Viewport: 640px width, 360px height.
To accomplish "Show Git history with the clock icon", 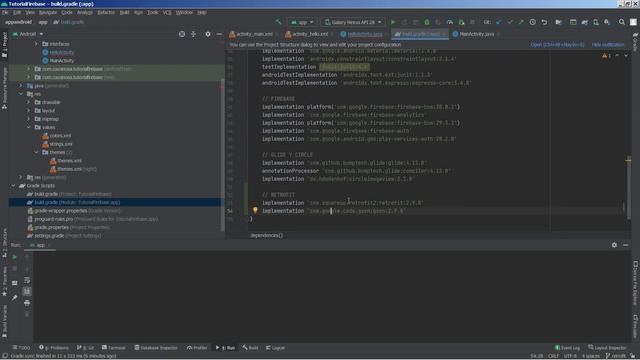I will 533,22.
